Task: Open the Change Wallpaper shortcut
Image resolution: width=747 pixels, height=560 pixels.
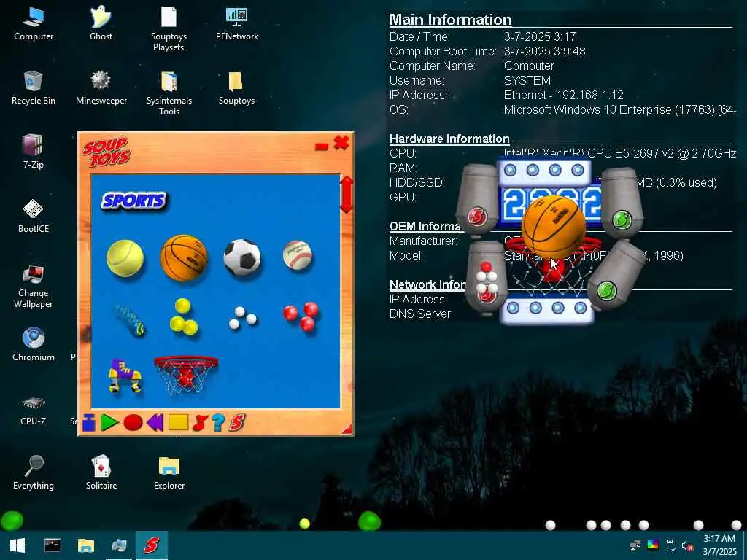Action: coord(34,286)
